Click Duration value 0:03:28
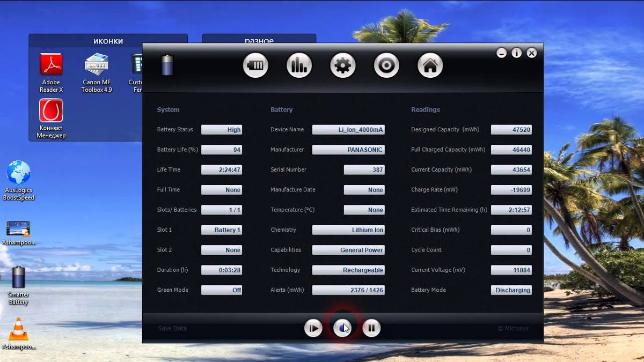Screen dimensions: 644x362 point(222,270)
